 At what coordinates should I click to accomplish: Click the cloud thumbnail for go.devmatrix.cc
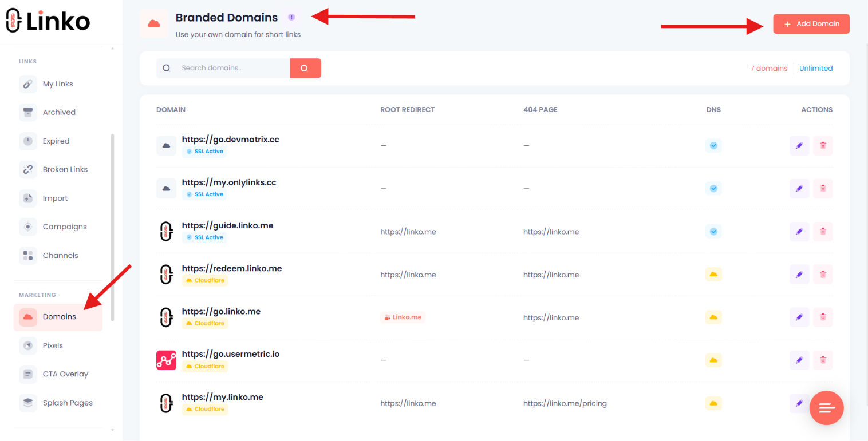pos(166,146)
